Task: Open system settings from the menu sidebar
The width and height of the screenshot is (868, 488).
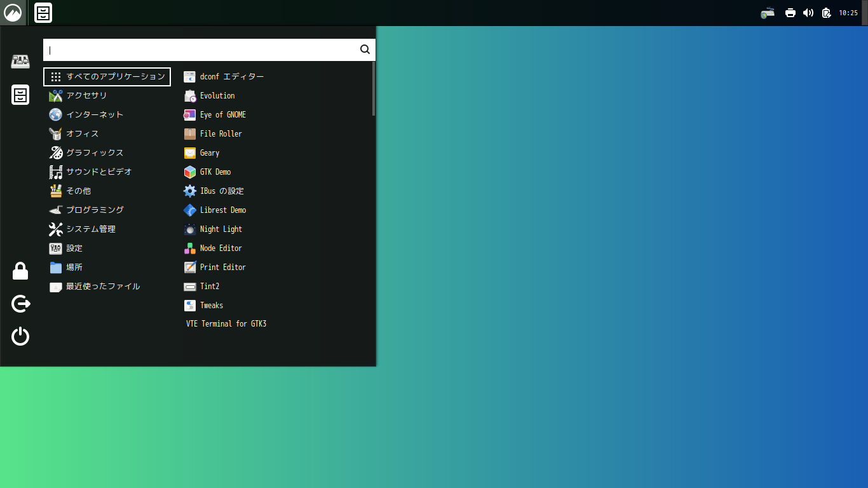Action: (x=20, y=62)
